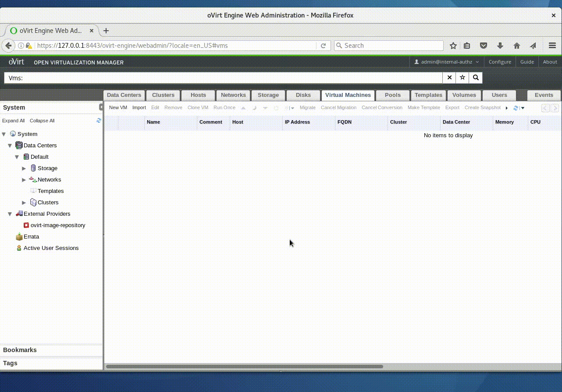Click the site info icon in URL bar
562x392 pixels.
[x=21, y=46]
